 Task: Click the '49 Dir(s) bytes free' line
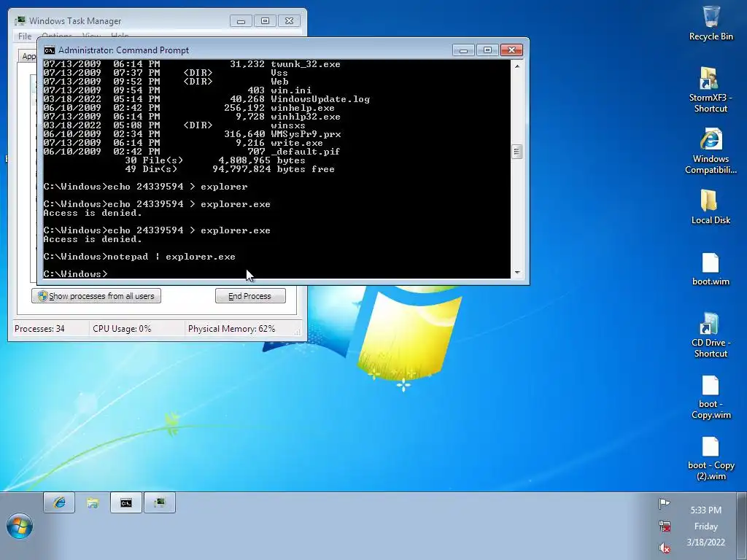click(230, 169)
